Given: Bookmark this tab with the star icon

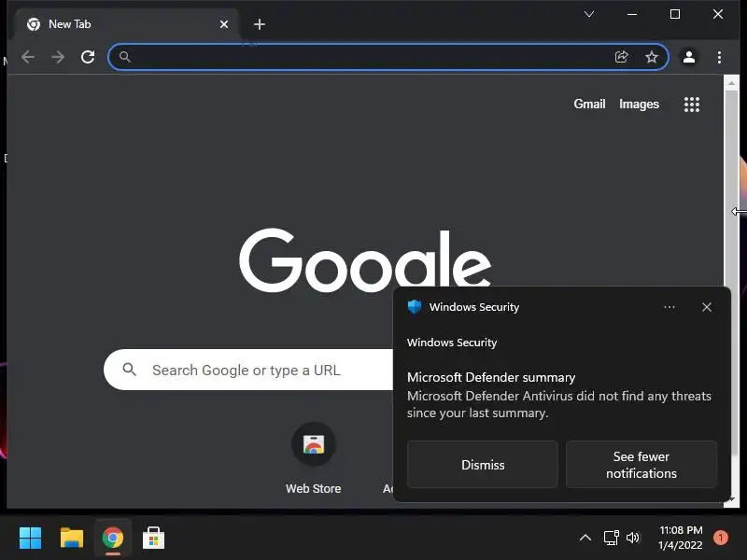Looking at the screenshot, I should tap(651, 57).
